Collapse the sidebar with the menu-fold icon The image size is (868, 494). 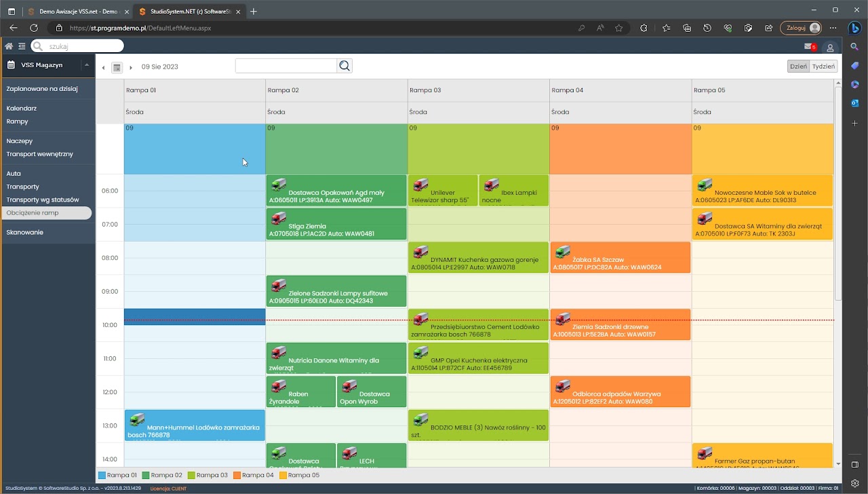tap(22, 46)
